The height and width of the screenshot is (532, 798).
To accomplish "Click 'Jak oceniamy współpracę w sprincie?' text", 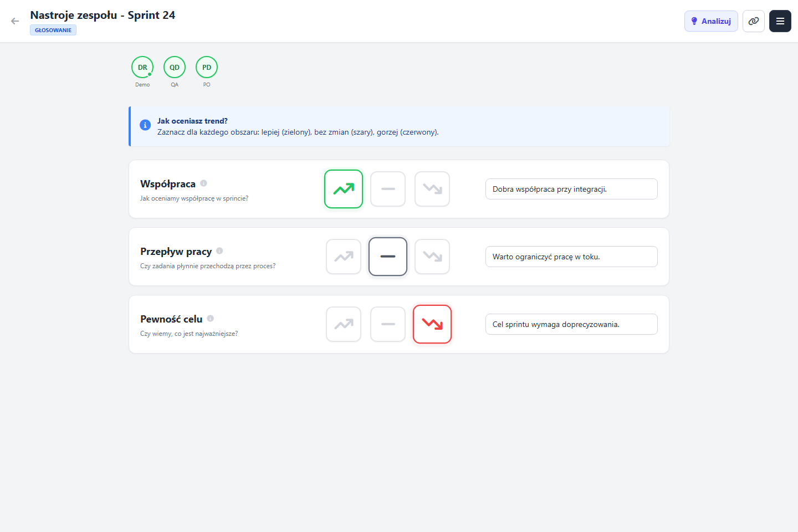I will 194,198.
